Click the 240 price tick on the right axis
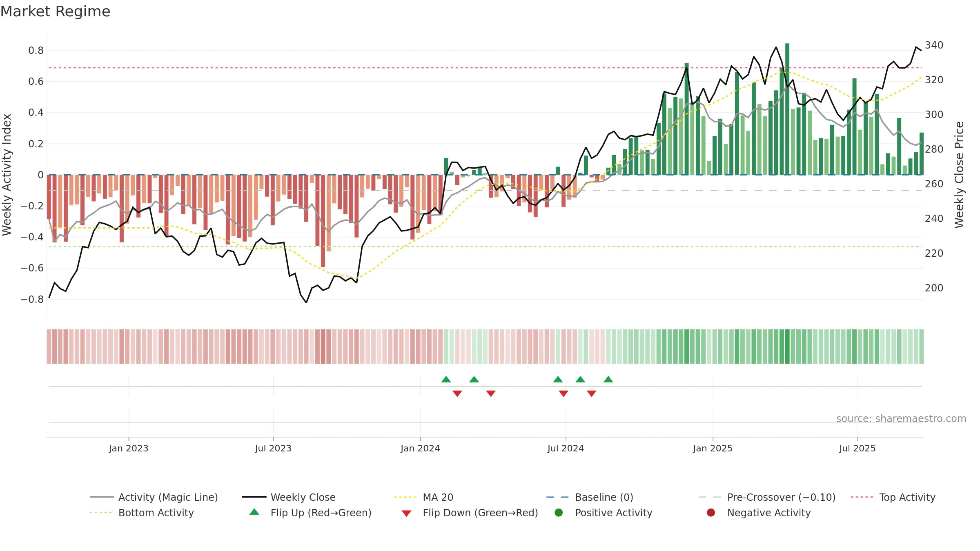980x551 pixels. [934, 218]
